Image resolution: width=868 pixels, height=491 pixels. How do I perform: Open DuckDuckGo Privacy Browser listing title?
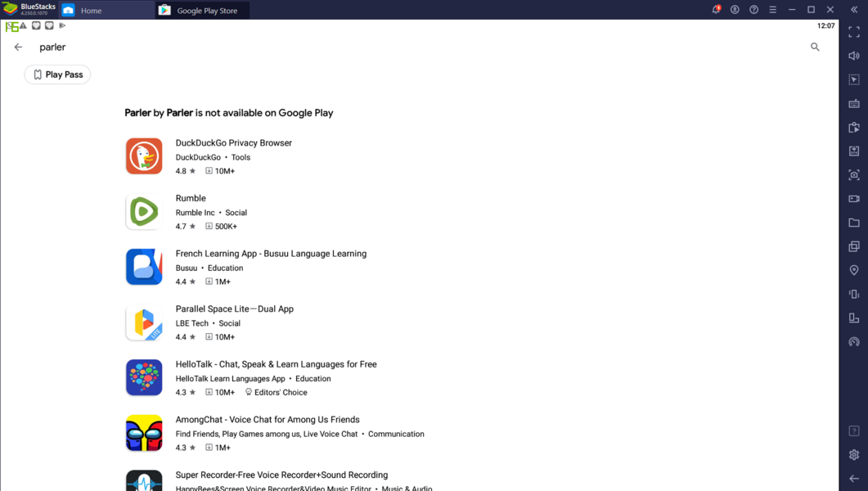pos(234,143)
